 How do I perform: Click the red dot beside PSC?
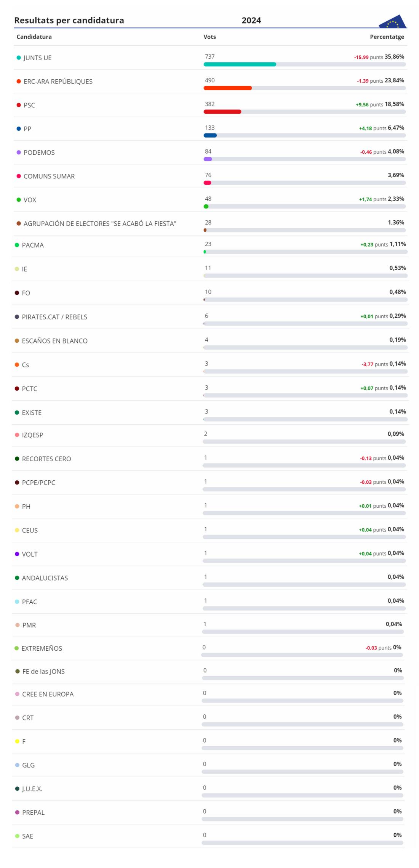(x=19, y=105)
